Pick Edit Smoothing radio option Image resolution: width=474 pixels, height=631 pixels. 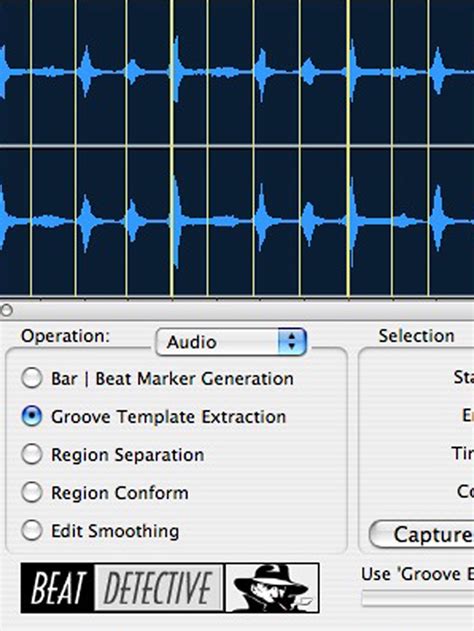click(x=32, y=530)
